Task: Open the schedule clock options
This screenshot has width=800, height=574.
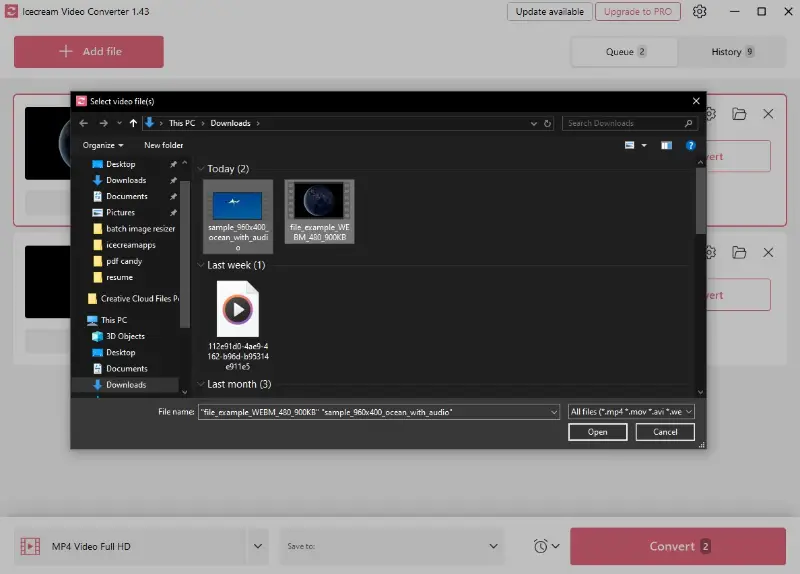Action: coord(546,546)
